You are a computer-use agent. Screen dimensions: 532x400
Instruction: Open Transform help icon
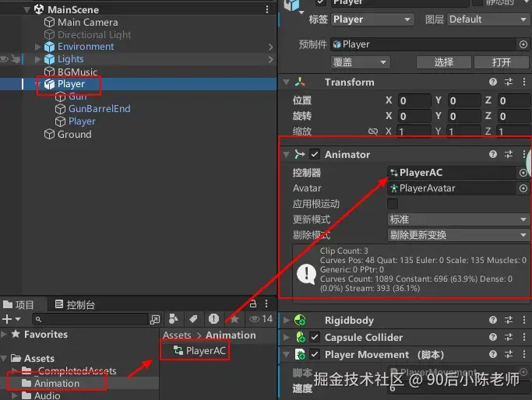(x=493, y=82)
